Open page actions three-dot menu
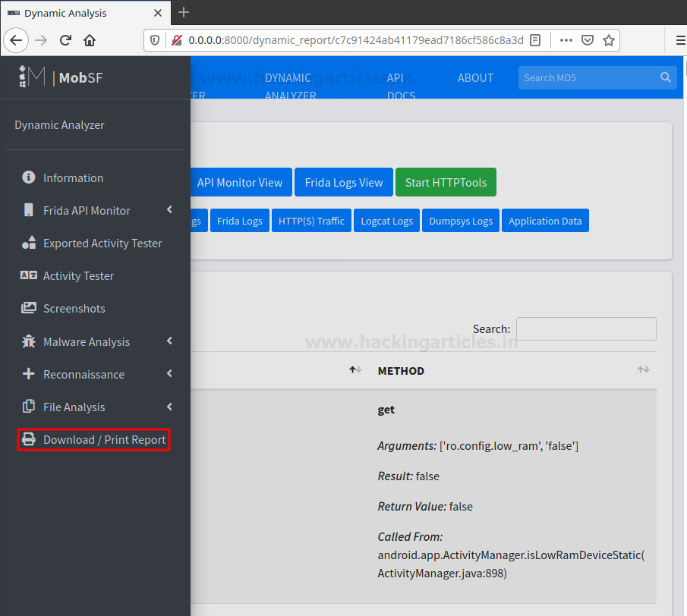The width and height of the screenshot is (687, 616). (x=566, y=40)
